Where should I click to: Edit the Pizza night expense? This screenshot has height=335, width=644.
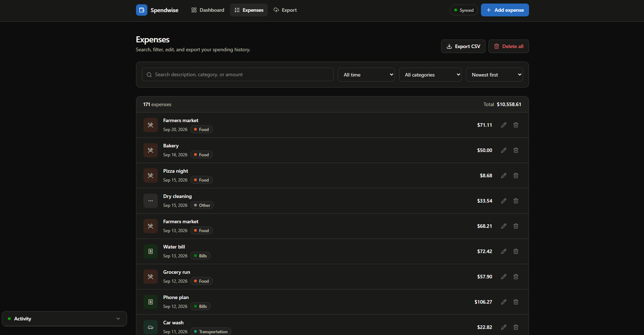click(504, 176)
